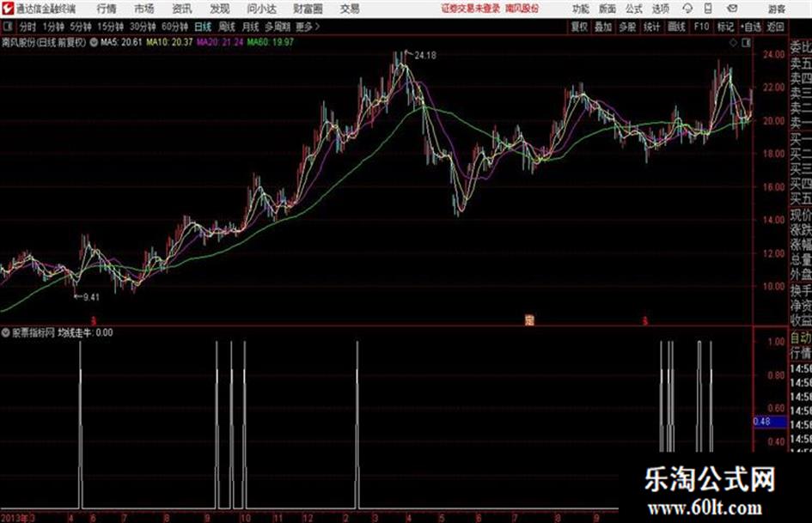Open the 行情 menu

pos(107,9)
